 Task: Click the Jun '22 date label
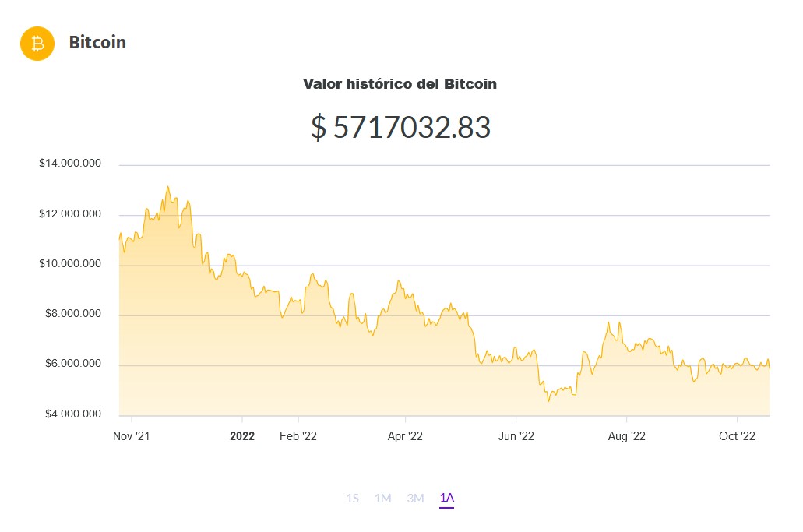[516, 436]
